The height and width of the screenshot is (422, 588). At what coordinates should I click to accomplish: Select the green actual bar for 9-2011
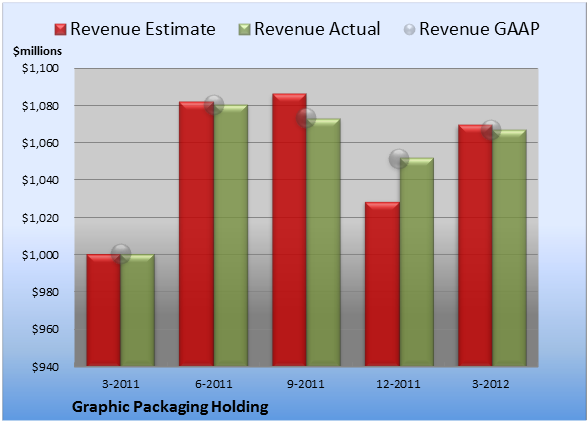(323, 242)
